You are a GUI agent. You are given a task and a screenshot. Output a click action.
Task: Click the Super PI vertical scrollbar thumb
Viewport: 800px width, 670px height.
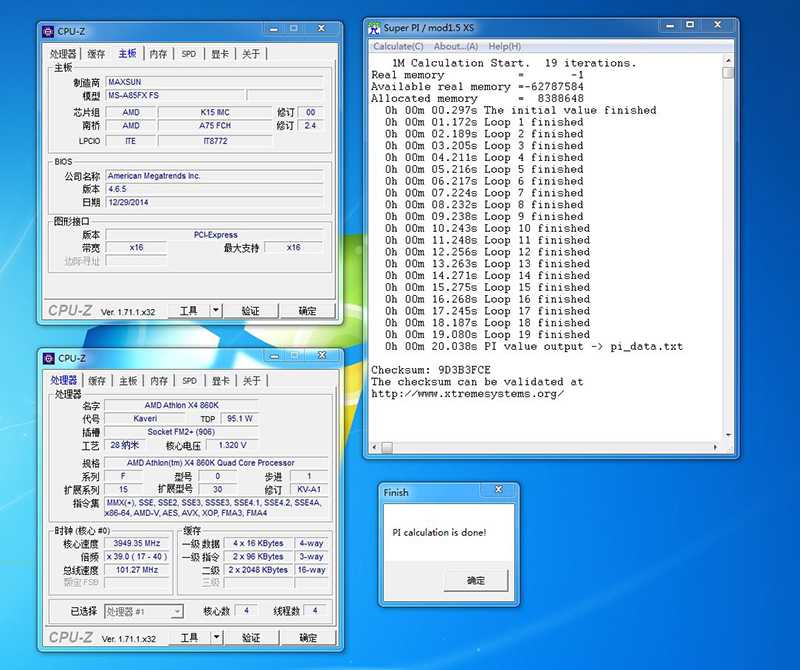pyautogui.click(x=728, y=72)
